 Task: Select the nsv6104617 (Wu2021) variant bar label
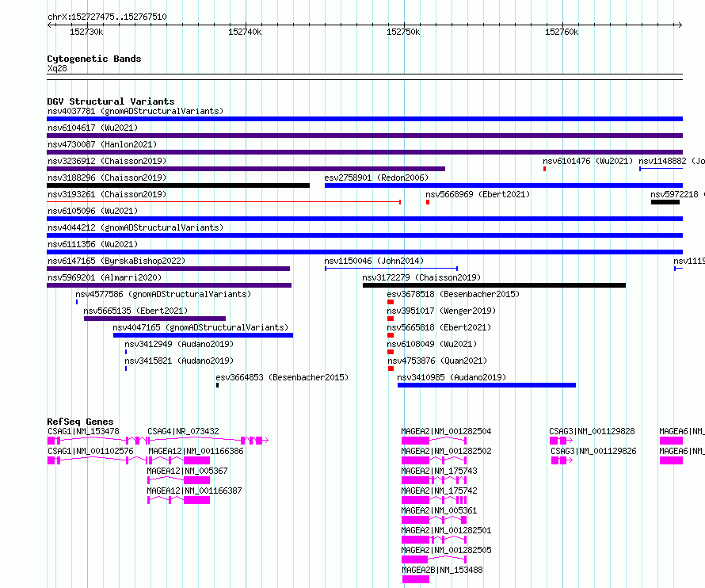pyautogui.click(x=93, y=128)
